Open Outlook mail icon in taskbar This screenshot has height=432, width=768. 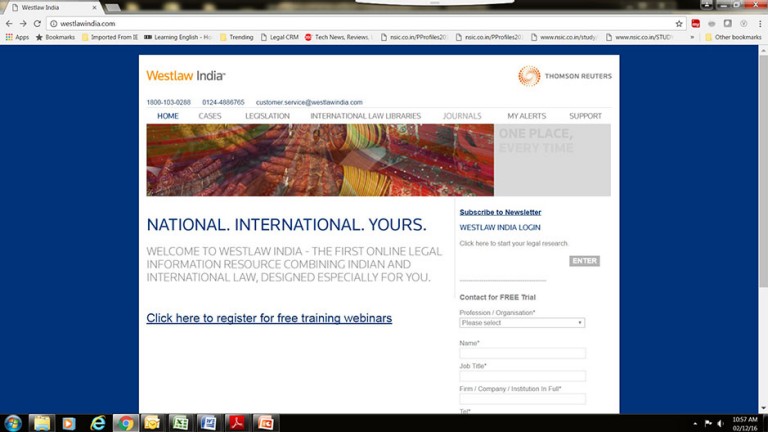(x=153, y=423)
